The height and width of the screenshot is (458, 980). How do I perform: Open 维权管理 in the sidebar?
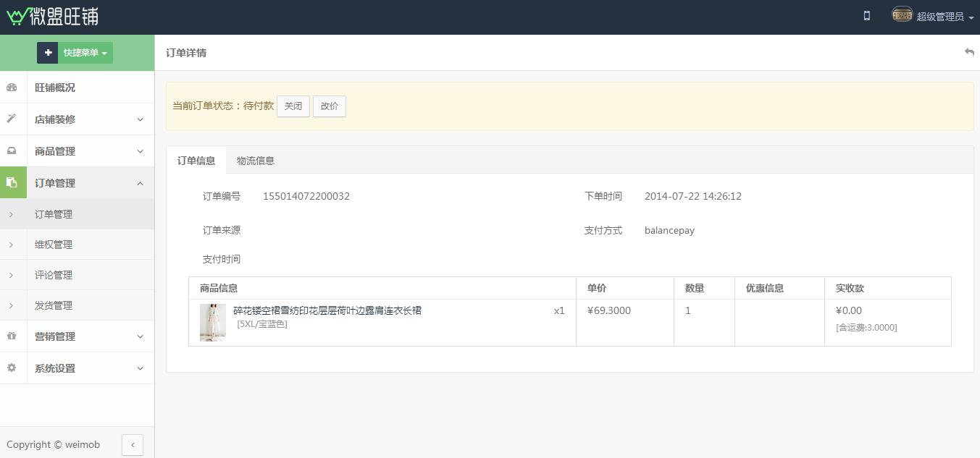click(x=54, y=245)
